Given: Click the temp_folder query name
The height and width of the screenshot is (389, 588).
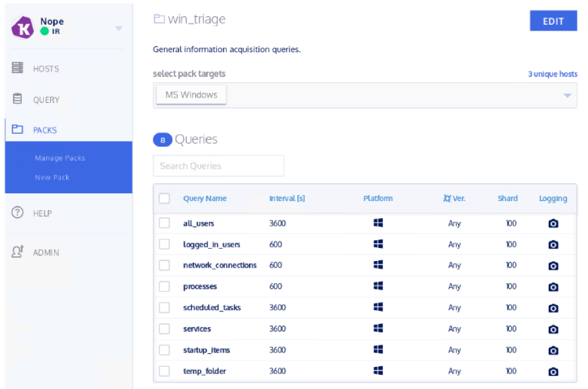Looking at the screenshot, I should click(x=204, y=371).
